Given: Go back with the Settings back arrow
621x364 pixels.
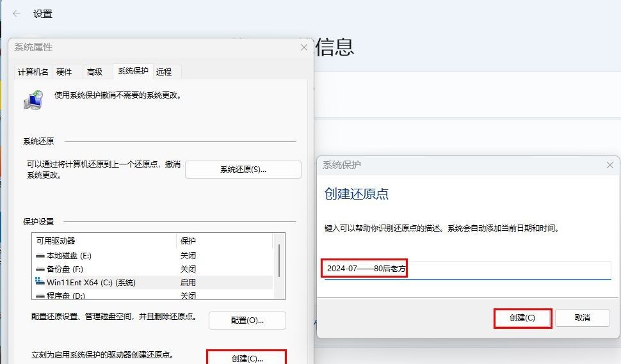Looking at the screenshot, I should (x=16, y=14).
